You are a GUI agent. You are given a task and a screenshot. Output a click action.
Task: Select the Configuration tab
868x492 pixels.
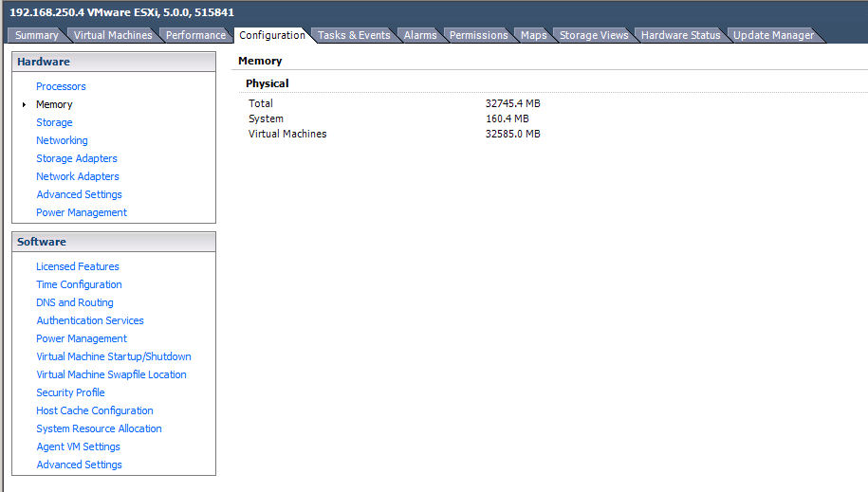272,35
